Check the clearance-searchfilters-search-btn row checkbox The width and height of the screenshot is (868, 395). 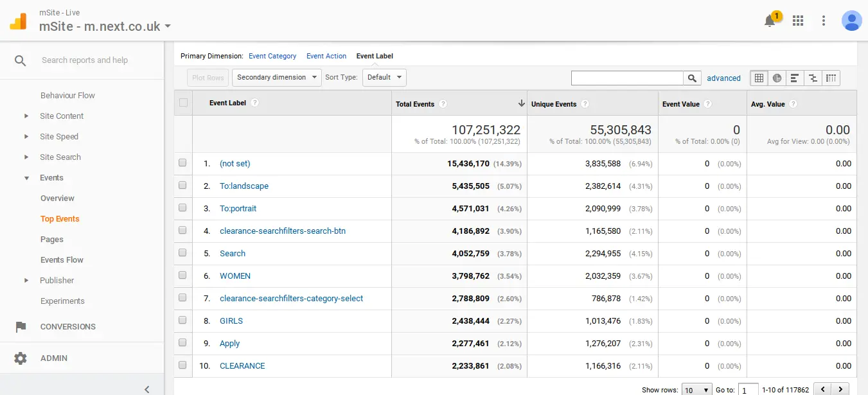point(182,231)
